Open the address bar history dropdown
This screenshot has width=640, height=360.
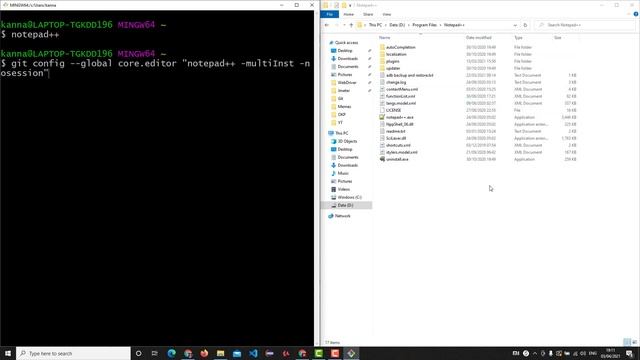coord(515,25)
